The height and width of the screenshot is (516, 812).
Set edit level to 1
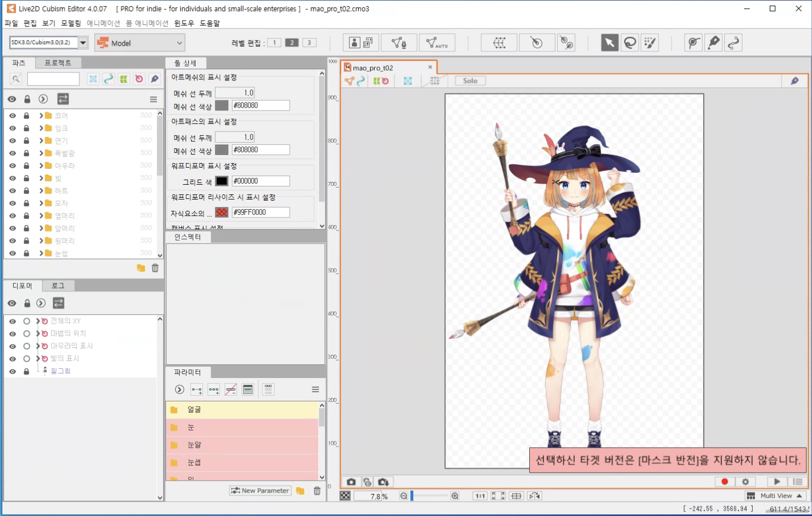274,43
